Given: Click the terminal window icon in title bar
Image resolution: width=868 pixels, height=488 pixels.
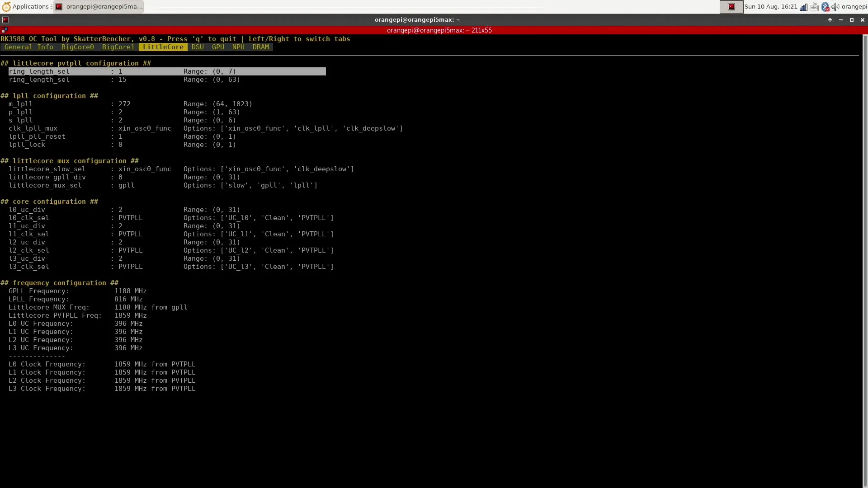Looking at the screenshot, I should [x=5, y=20].
